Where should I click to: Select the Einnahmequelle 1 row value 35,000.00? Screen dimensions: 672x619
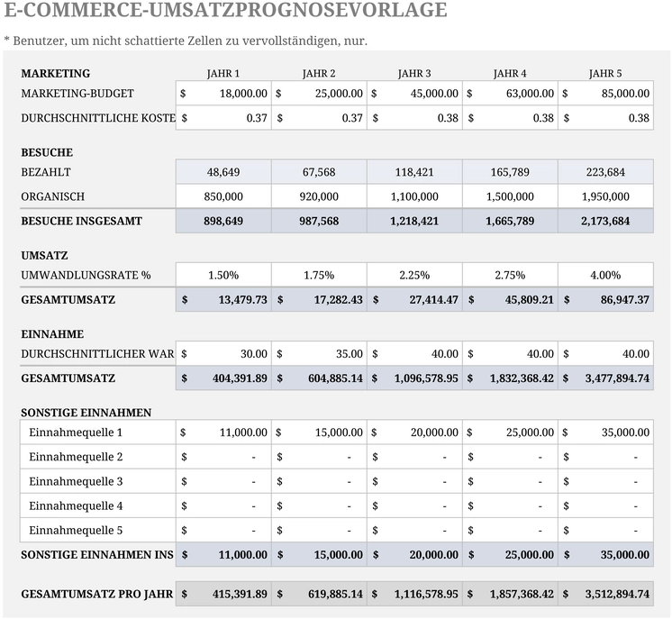605,432
